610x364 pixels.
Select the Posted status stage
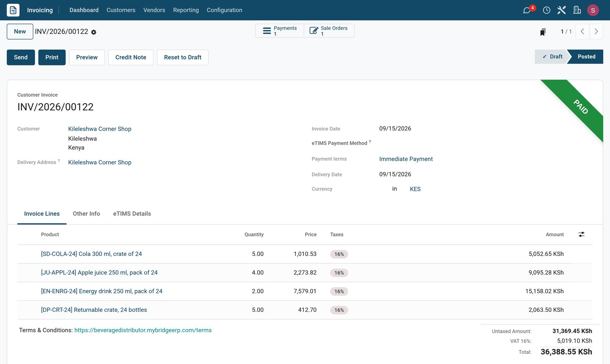tap(586, 57)
